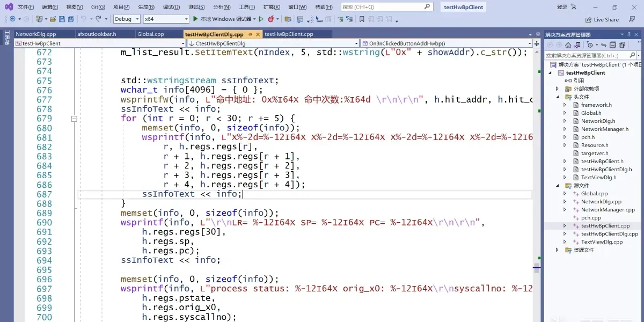The width and height of the screenshot is (644, 322).
Task: Click the Sync with Active Document icon
Action: [605, 45]
